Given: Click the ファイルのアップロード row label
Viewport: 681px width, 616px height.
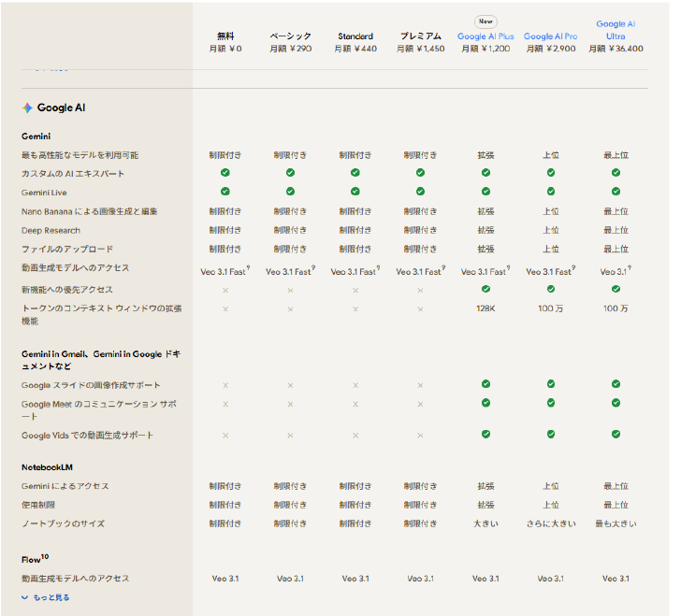Looking at the screenshot, I should 67,250.
